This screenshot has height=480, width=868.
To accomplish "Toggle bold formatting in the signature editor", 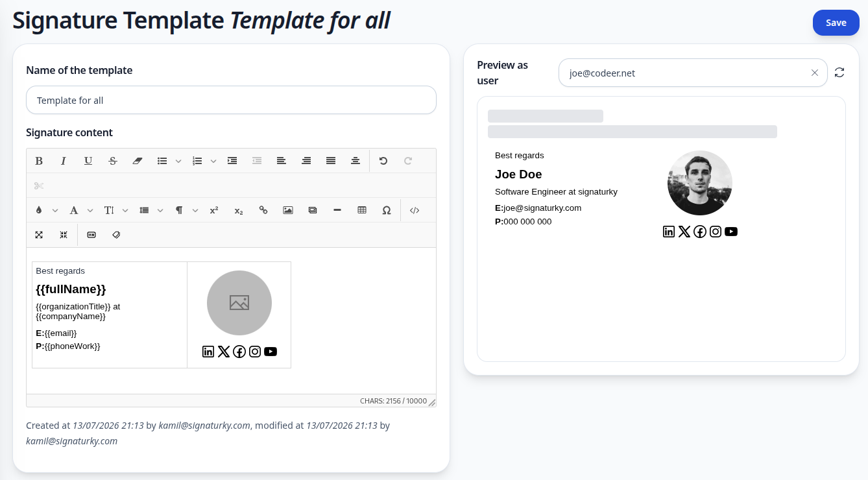I will pyautogui.click(x=39, y=161).
